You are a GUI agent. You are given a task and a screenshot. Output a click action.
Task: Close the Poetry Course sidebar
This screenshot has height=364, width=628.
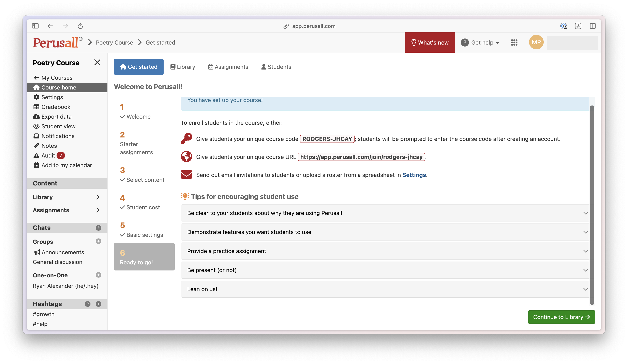pos(97,62)
